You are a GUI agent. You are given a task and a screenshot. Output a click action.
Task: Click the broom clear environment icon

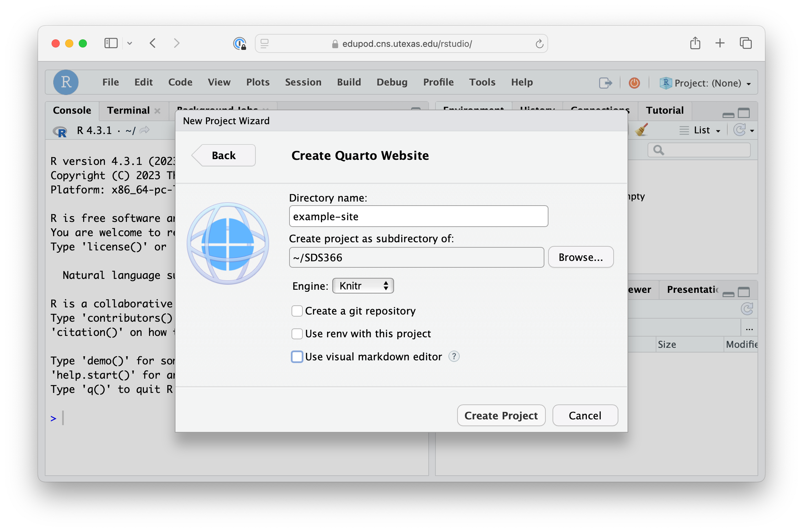click(x=641, y=130)
